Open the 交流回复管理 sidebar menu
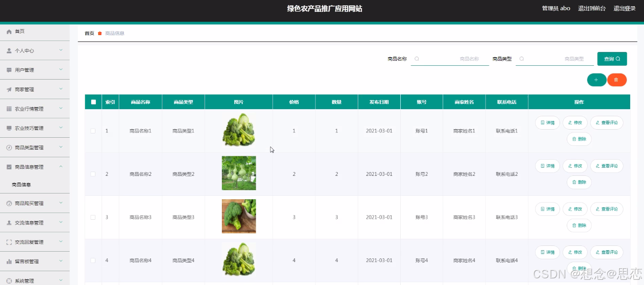 [35, 242]
